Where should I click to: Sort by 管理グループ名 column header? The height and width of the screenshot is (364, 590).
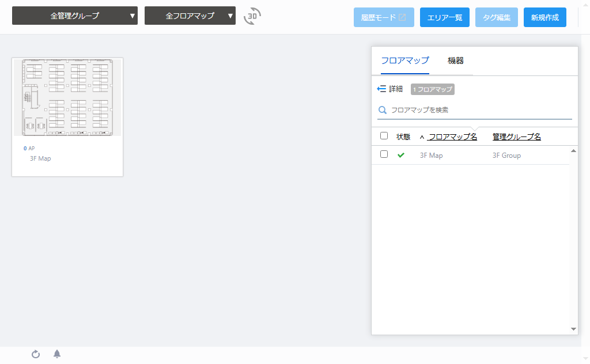click(x=517, y=137)
